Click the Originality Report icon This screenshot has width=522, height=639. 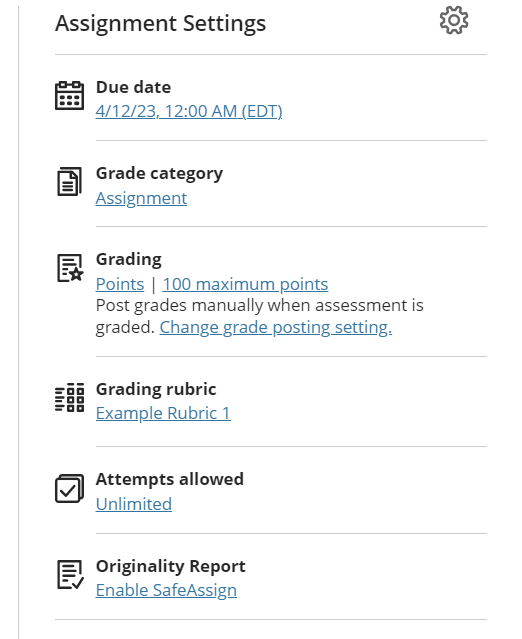[70, 575]
